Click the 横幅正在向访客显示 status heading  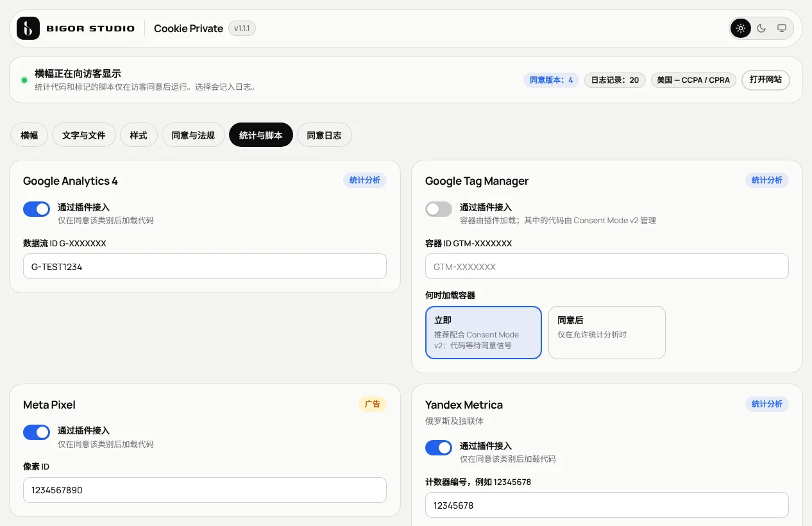coord(78,74)
